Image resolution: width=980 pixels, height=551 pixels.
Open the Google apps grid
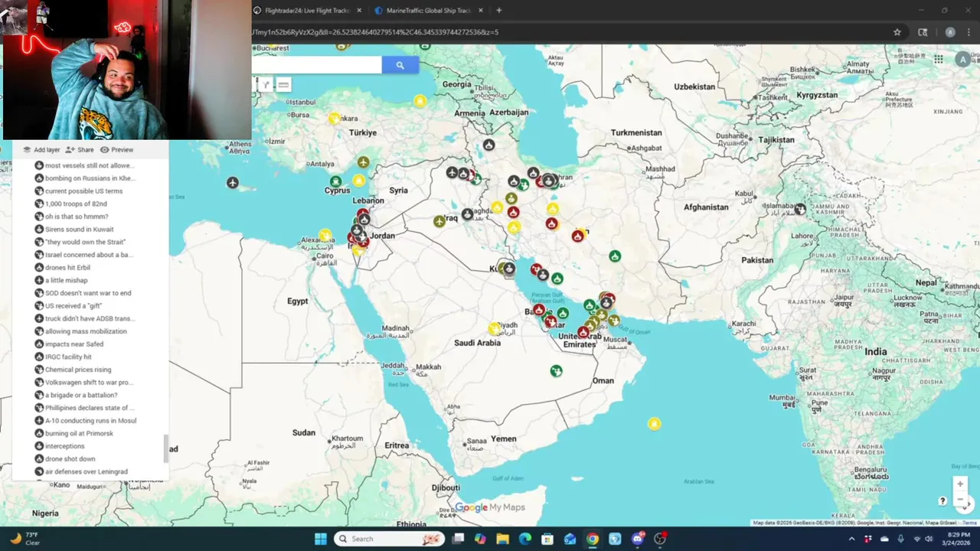[x=939, y=59]
